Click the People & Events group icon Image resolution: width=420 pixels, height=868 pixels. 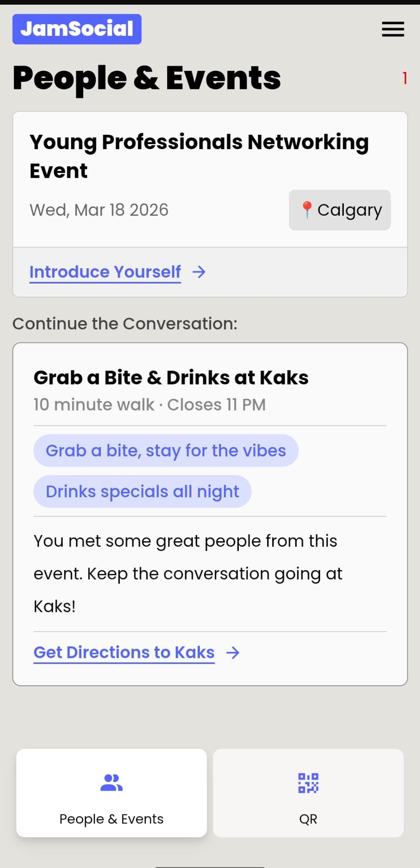(x=111, y=783)
